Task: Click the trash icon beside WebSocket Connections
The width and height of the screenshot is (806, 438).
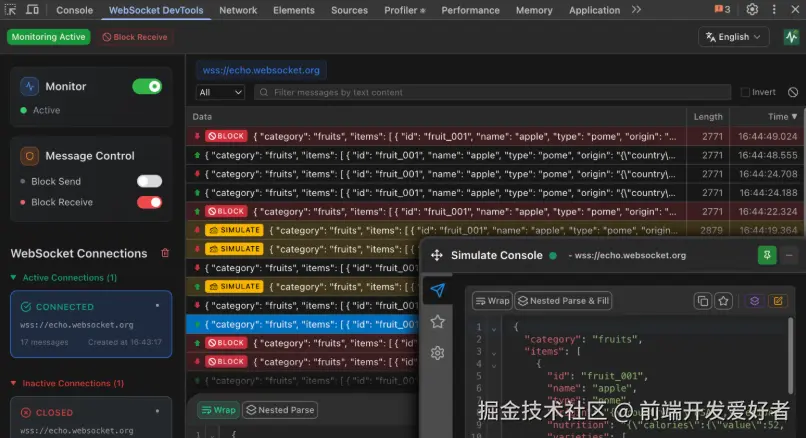Action: [x=165, y=253]
